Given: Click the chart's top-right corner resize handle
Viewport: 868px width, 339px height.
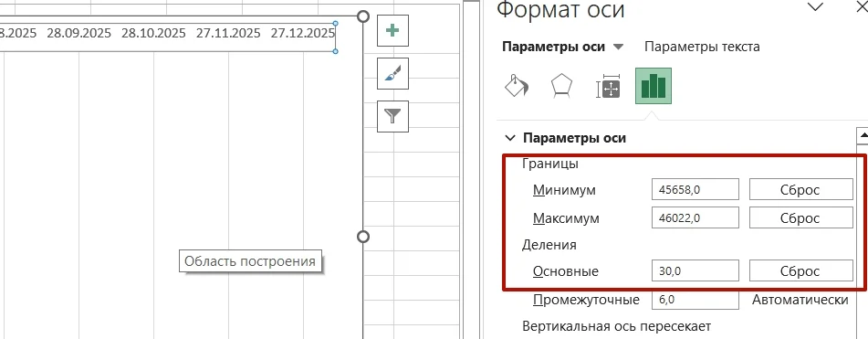Looking at the screenshot, I should point(363,16).
